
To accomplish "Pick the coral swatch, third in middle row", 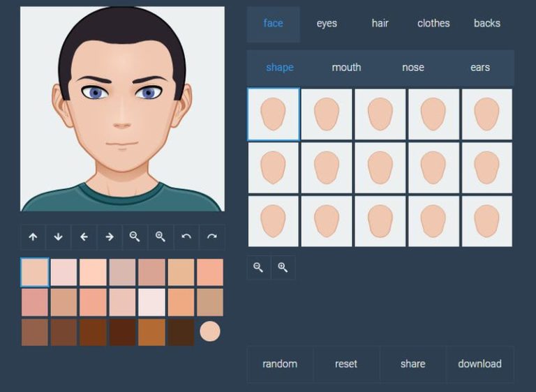I will (x=93, y=302).
